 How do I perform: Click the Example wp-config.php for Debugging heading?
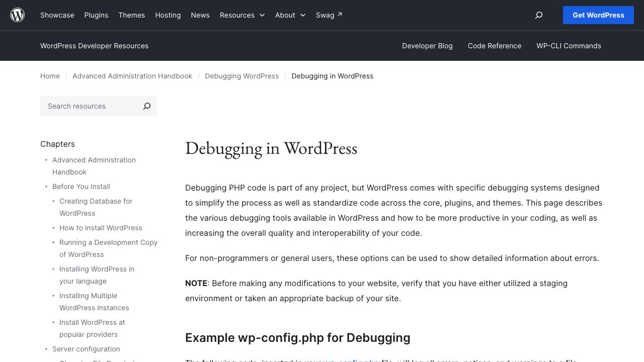tap(298, 338)
